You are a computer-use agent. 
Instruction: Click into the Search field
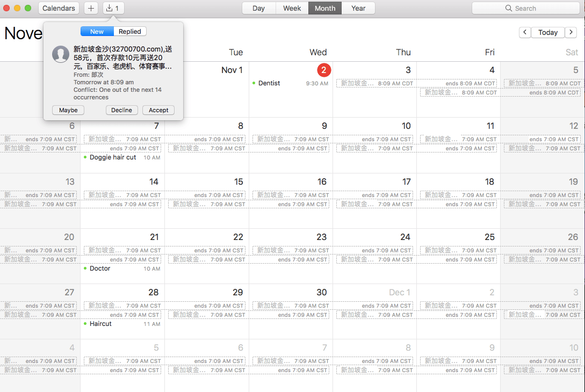tap(526, 8)
